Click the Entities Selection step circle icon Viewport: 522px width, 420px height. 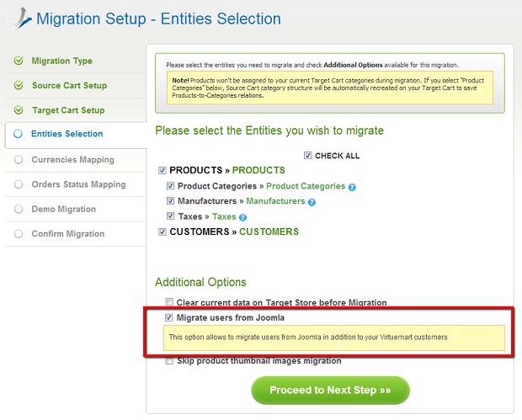[19, 134]
